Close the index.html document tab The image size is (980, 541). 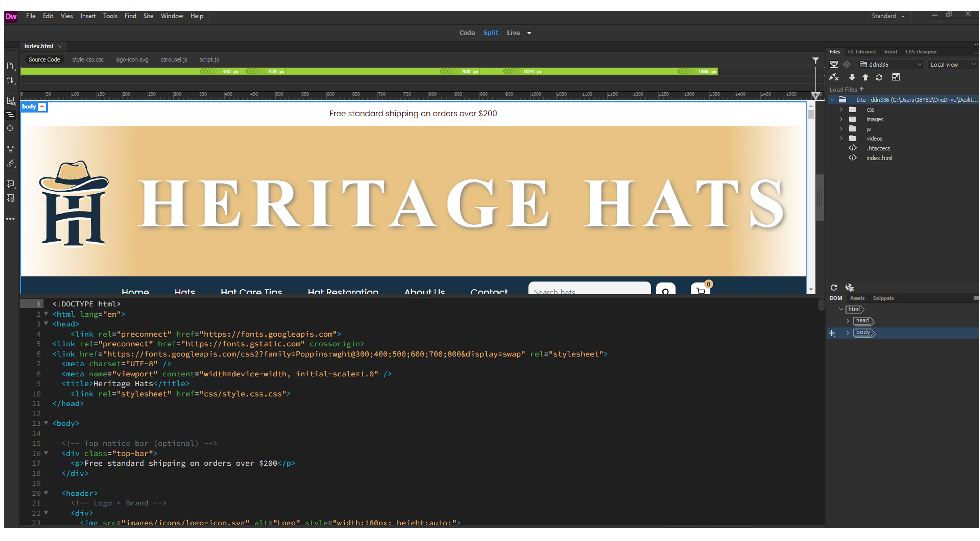(x=60, y=46)
